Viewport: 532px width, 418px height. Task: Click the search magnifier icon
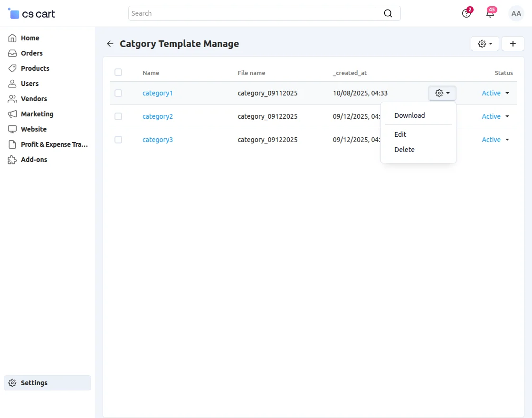coord(388,13)
